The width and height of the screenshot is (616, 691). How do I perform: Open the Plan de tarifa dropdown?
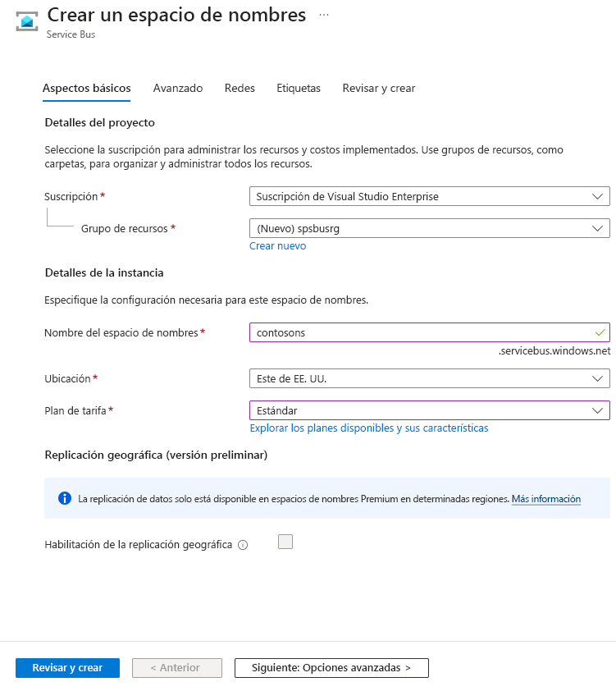(x=429, y=410)
